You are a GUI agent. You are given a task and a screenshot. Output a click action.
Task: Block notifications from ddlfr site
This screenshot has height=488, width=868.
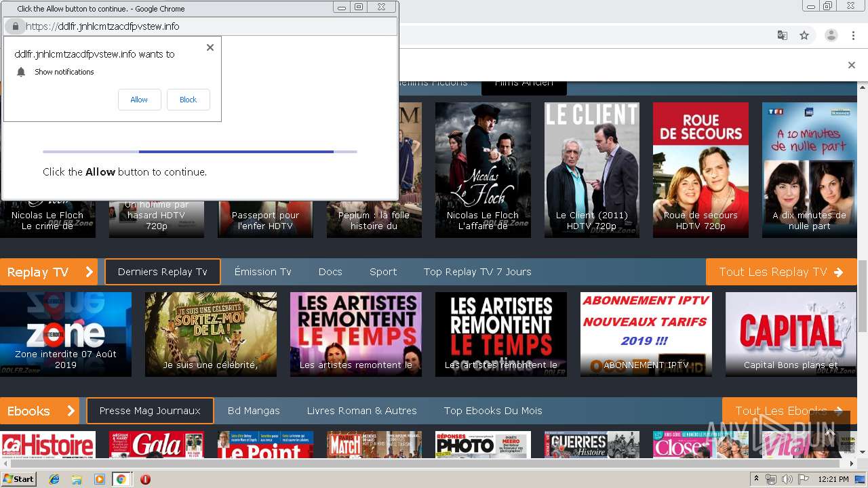click(x=188, y=100)
